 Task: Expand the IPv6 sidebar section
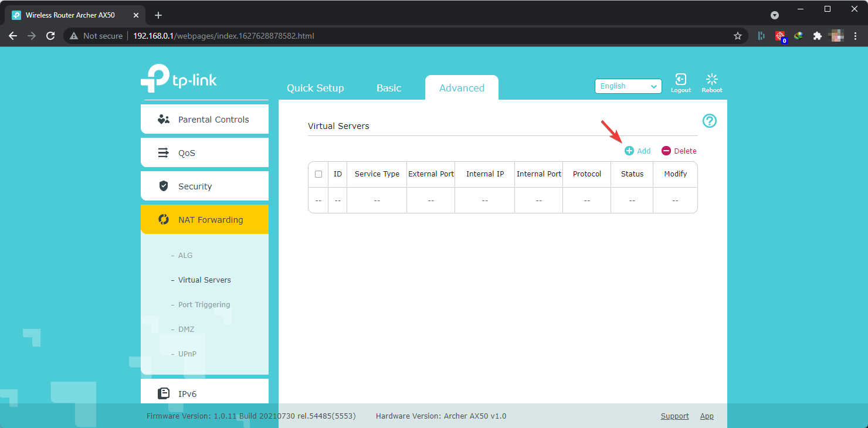tap(205, 393)
